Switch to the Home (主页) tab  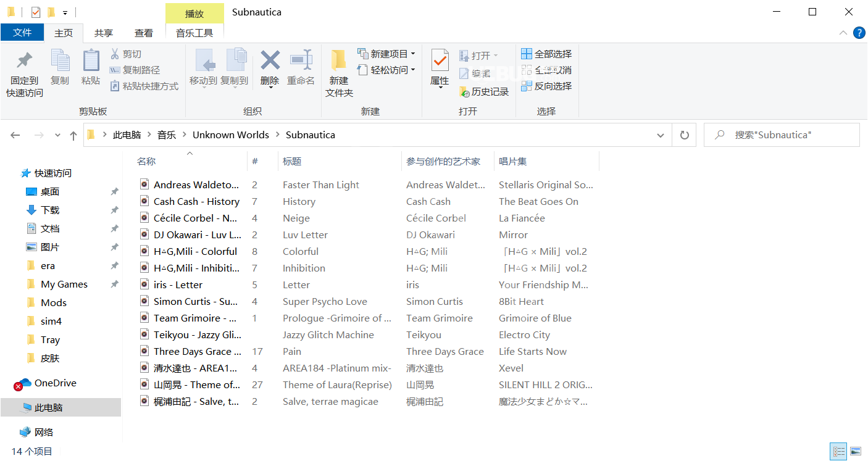tap(64, 33)
